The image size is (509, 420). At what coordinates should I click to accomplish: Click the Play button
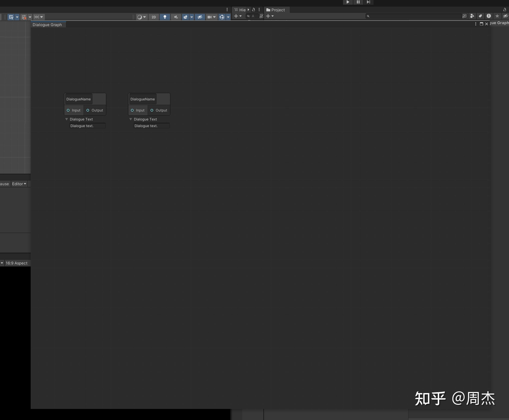pyautogui.click(x=348, y=2)
